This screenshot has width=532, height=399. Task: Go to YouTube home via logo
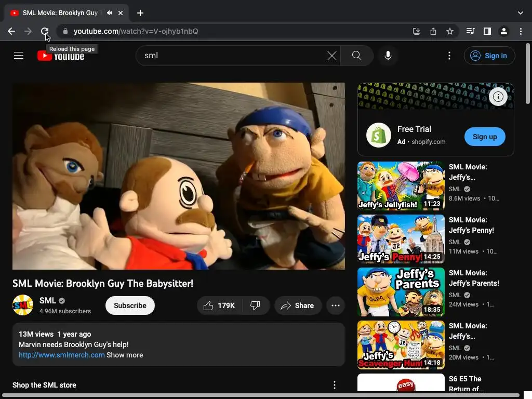[x=61, y=56]
